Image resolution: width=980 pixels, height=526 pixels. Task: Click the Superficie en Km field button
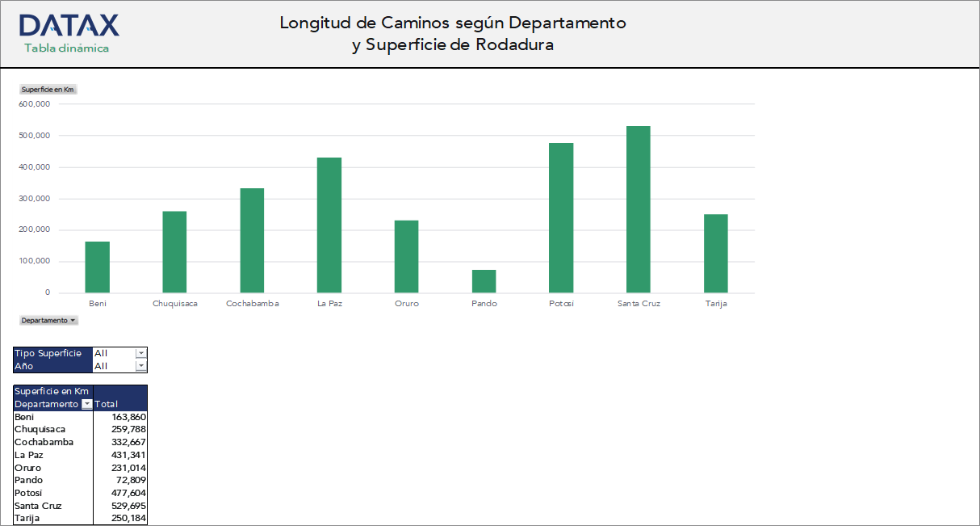(x=47, y=90)
